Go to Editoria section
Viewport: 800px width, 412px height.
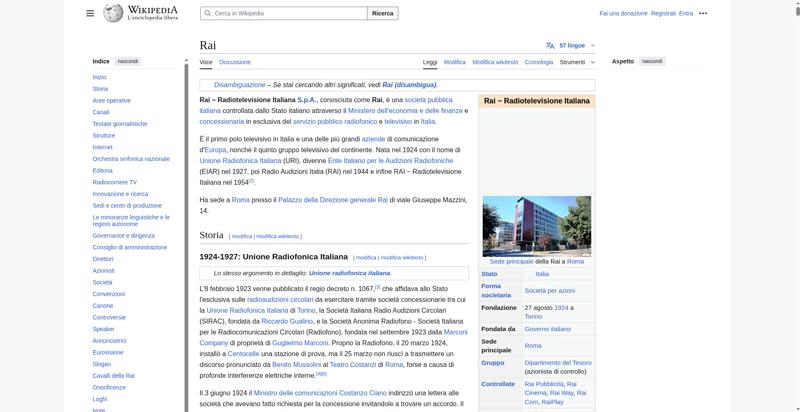pos(103,171)
